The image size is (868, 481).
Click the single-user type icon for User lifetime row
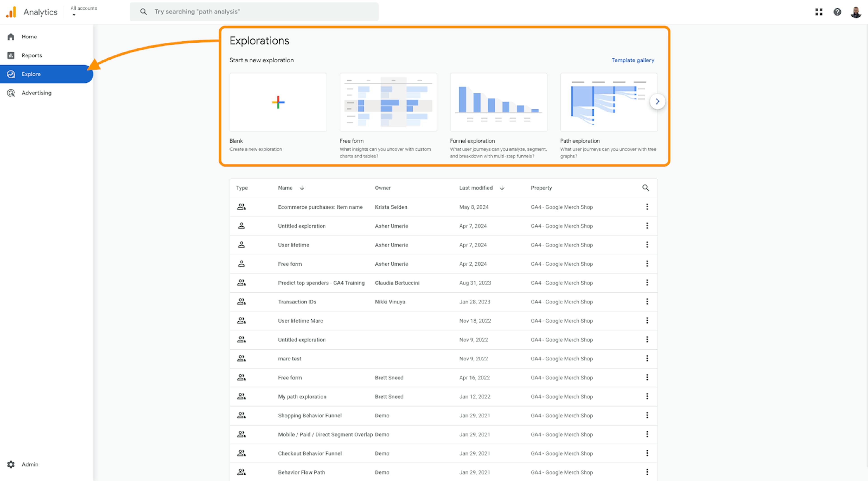point(241,245)
